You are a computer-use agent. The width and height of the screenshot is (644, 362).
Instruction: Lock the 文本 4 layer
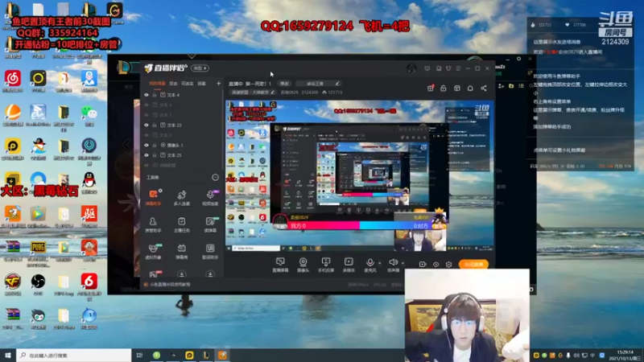(155, 95)
